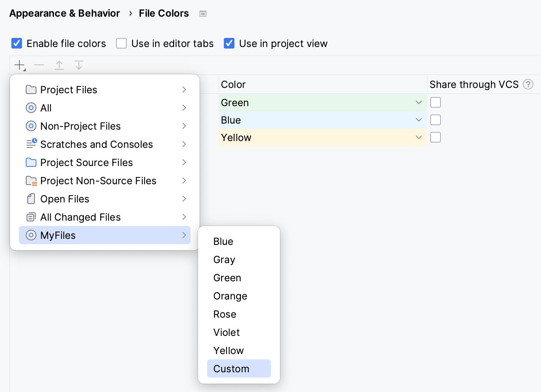Screen dimensions: 541x392
Task: Click the settings breadcrumb window icon
Action: click(203, 14)
